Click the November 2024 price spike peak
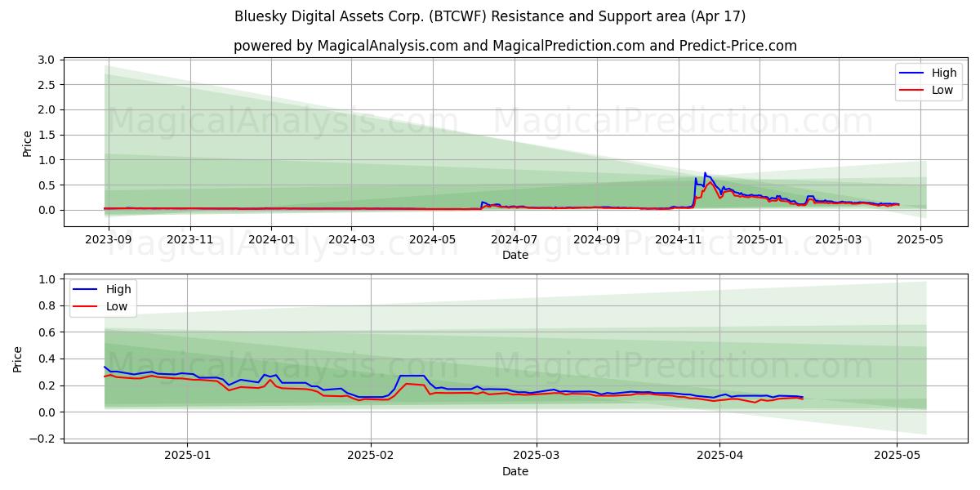Image resolution: width=980 pixels, height=490 pixels. (x=705, y=173)
